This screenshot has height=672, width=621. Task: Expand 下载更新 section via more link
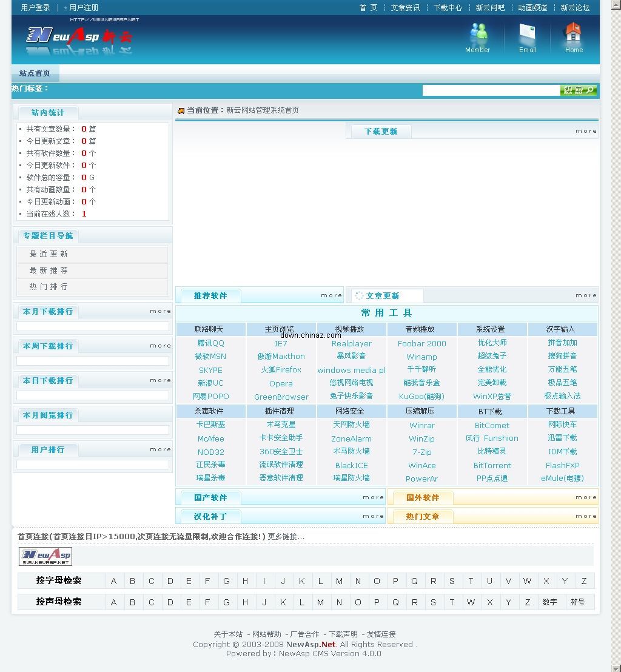(586, 131)
